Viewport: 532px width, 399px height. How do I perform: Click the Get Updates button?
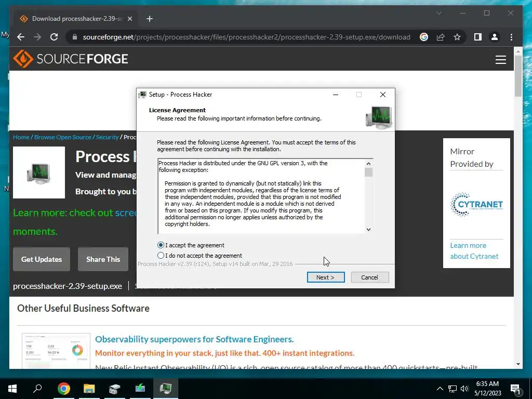click(42, 259)
